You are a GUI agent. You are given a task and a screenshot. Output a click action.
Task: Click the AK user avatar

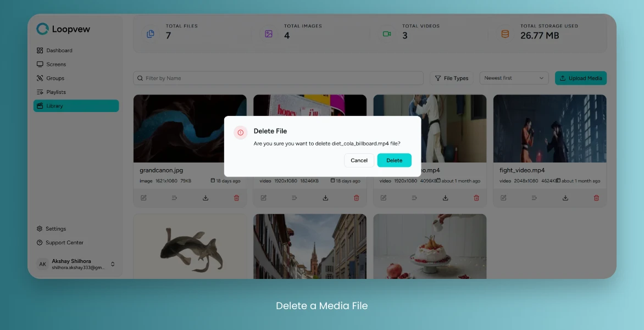point(43,264)
